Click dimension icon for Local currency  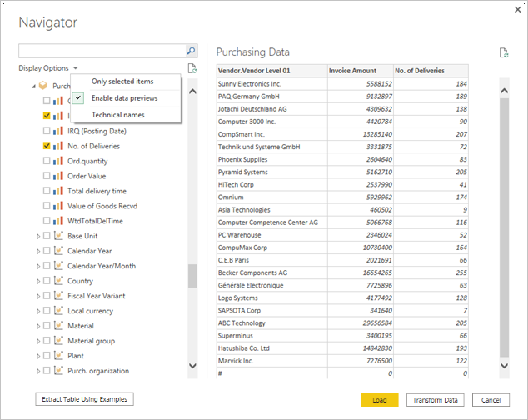tap(58, 311)
